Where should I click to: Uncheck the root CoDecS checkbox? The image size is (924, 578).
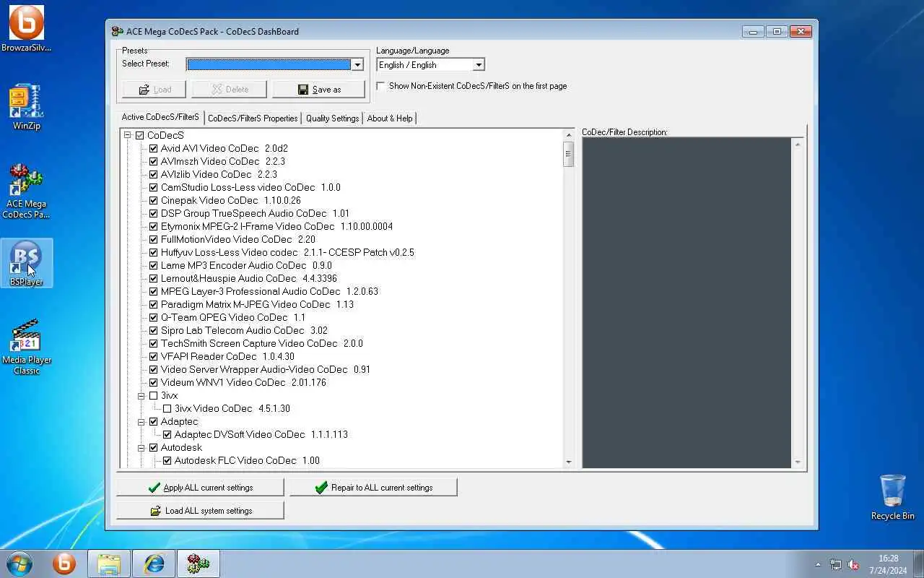point(140,135)
